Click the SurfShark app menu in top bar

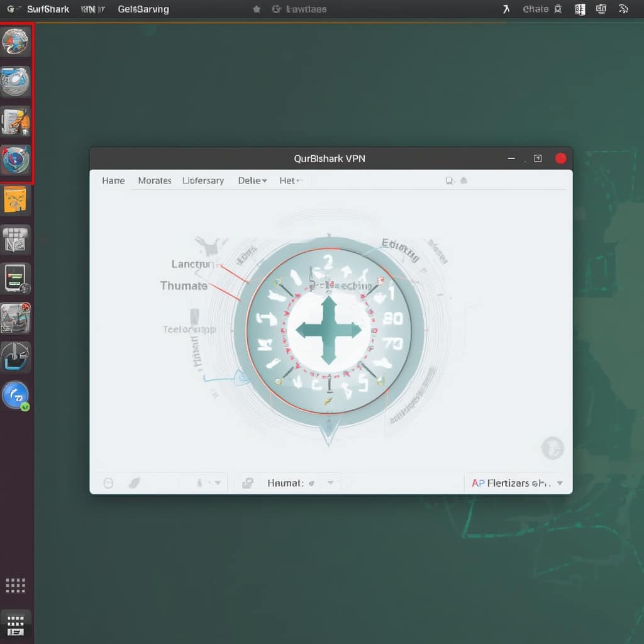pos(48,9)
